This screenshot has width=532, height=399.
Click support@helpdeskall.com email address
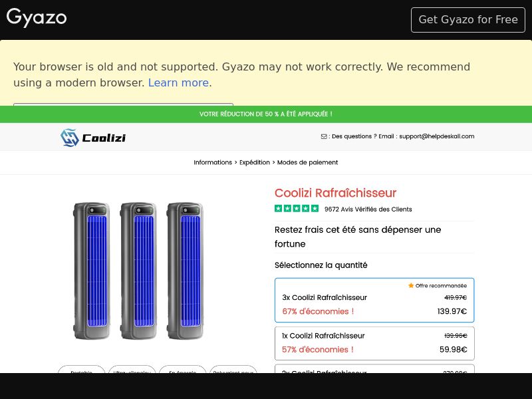(437, 136)
